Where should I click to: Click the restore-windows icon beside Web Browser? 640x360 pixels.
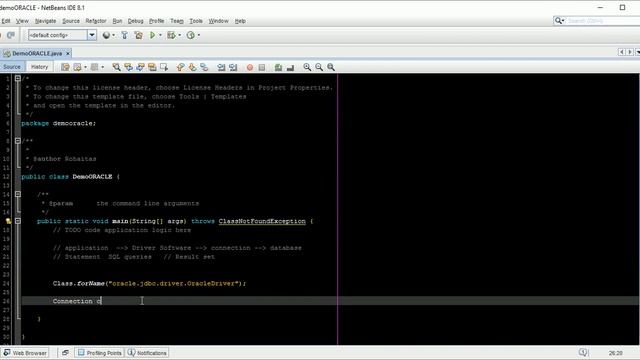pyautogui.click(x=65, y=353)
